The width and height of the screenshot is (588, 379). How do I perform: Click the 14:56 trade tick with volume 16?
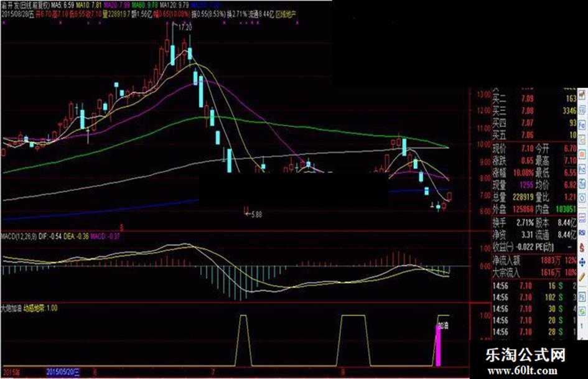534,286
